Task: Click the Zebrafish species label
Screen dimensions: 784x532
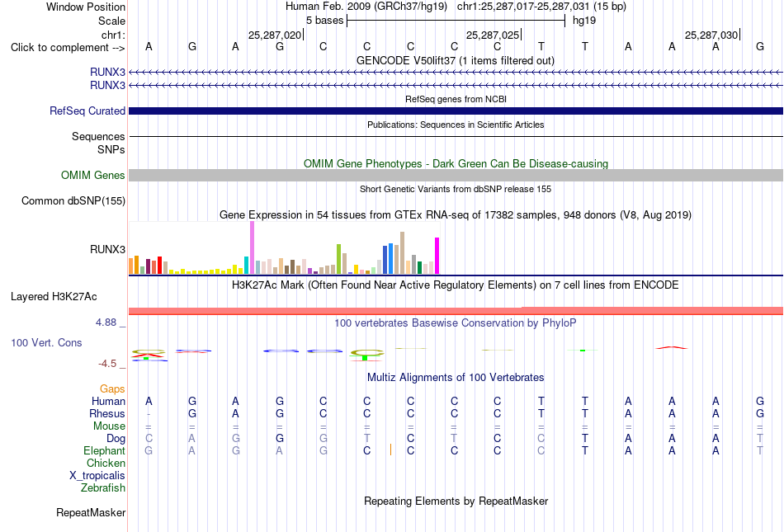Action: pos(103,488)
